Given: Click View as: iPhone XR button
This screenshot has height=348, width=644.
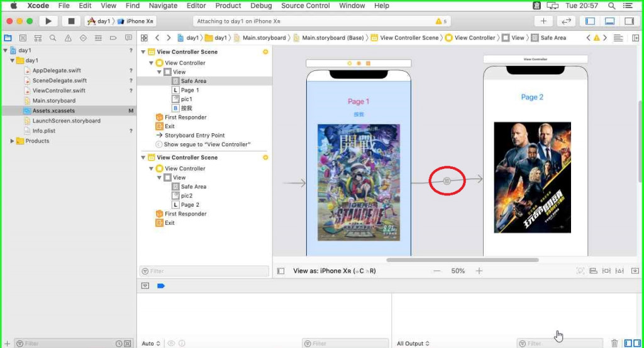Looking at the screenshot, I should pos(335,271).
